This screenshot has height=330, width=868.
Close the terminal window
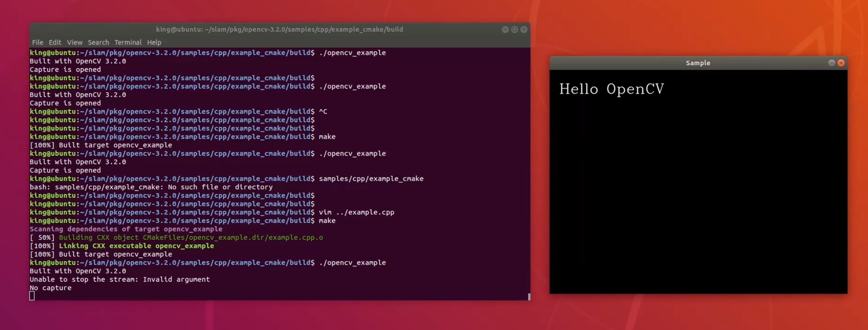[524, 29]
